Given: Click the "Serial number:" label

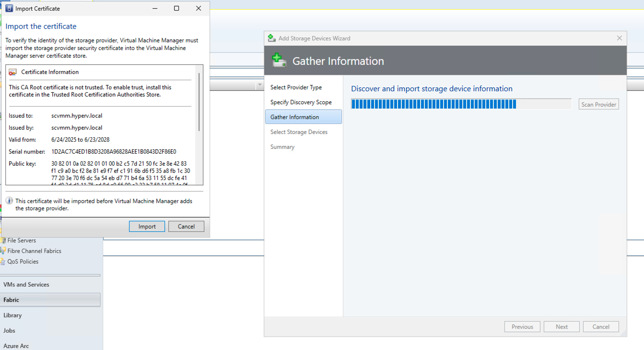Looking at the screenshot, I should 27,152.
